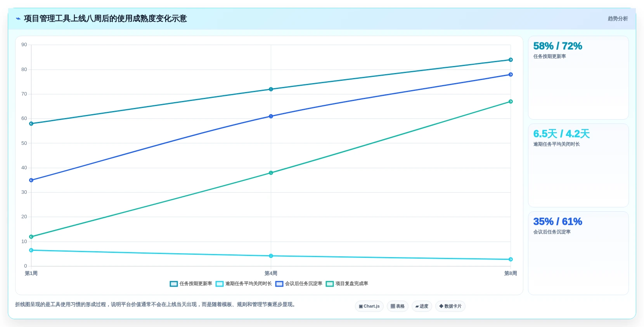Select 任务按期更新率 point at 第8周
Image resolution: width=644 pixels, height=327 pixels.
[x=511, y=60]
